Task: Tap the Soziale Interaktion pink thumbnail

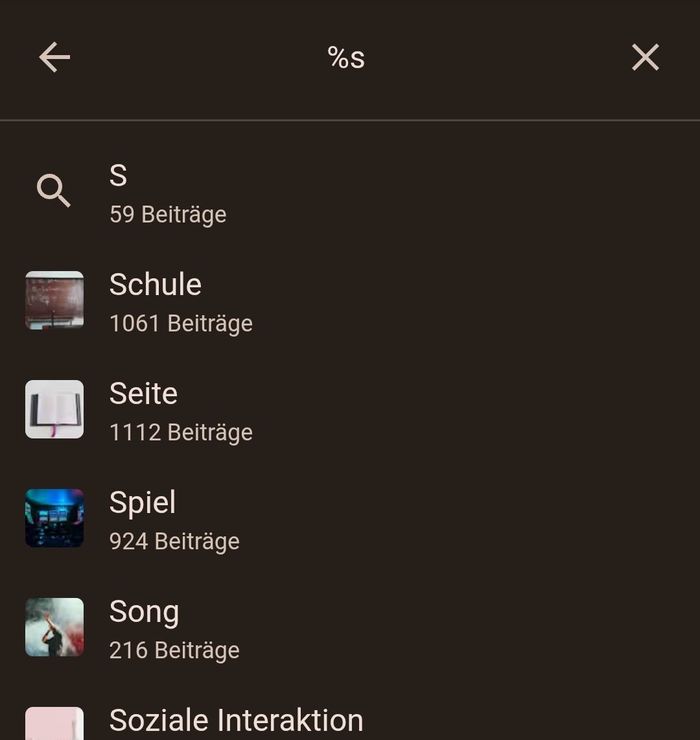Action: coord(54,724)
